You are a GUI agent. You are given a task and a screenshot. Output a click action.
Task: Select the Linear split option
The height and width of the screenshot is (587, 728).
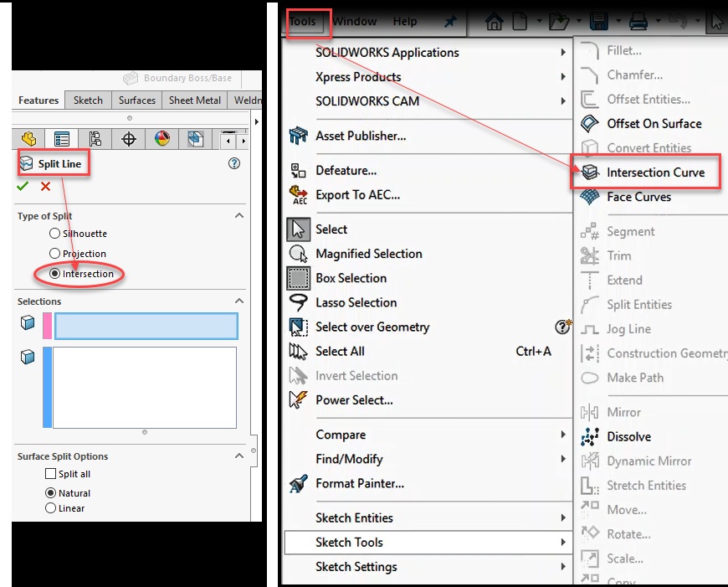(50, 508)
